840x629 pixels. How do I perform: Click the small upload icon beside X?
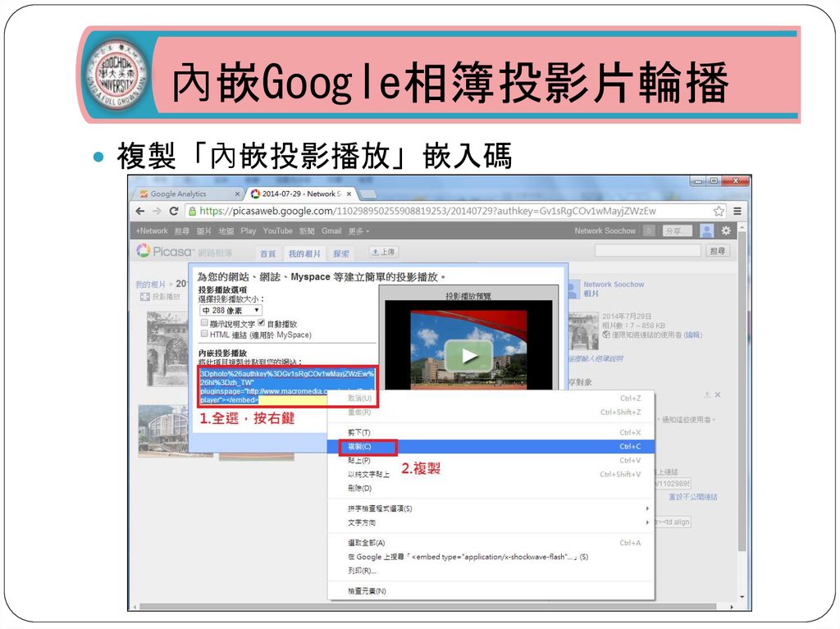click(x=707, y=394)
